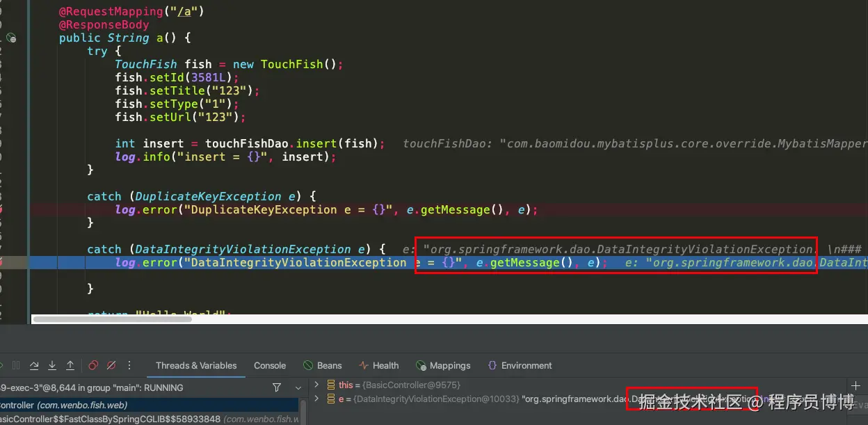
Task: Click the @RequestMapping annotation
Action: click(x=132, y=11)
